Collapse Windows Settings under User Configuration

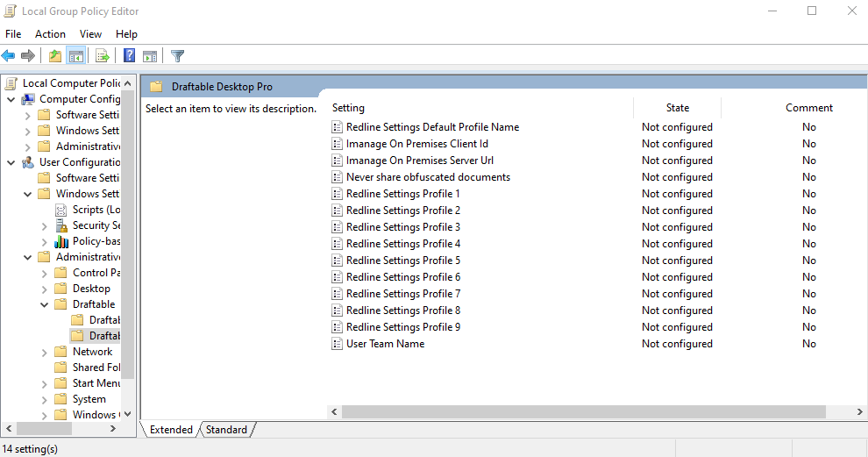[28, 194]
